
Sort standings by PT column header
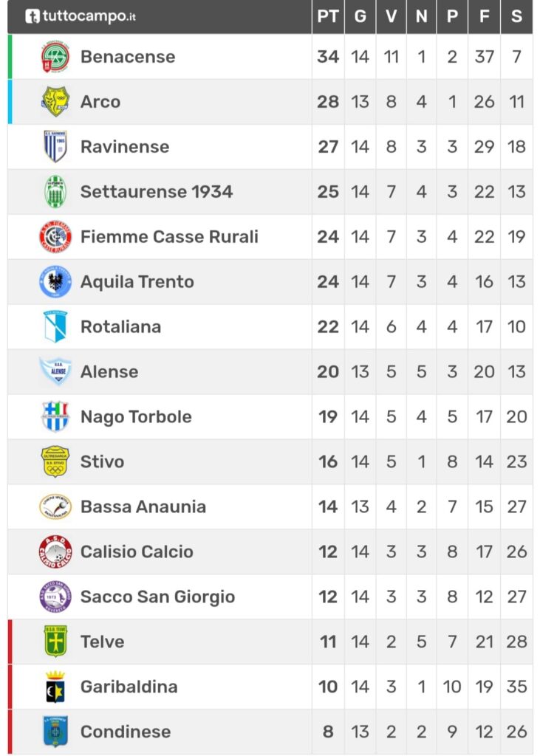[328, 16]
